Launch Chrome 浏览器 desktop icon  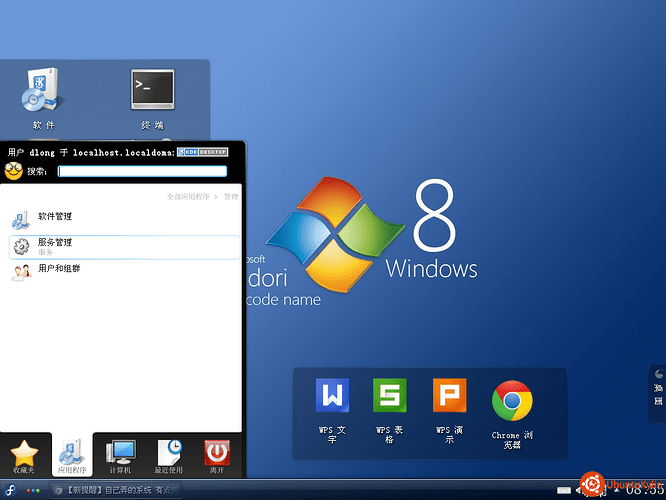tap(512, 414)
